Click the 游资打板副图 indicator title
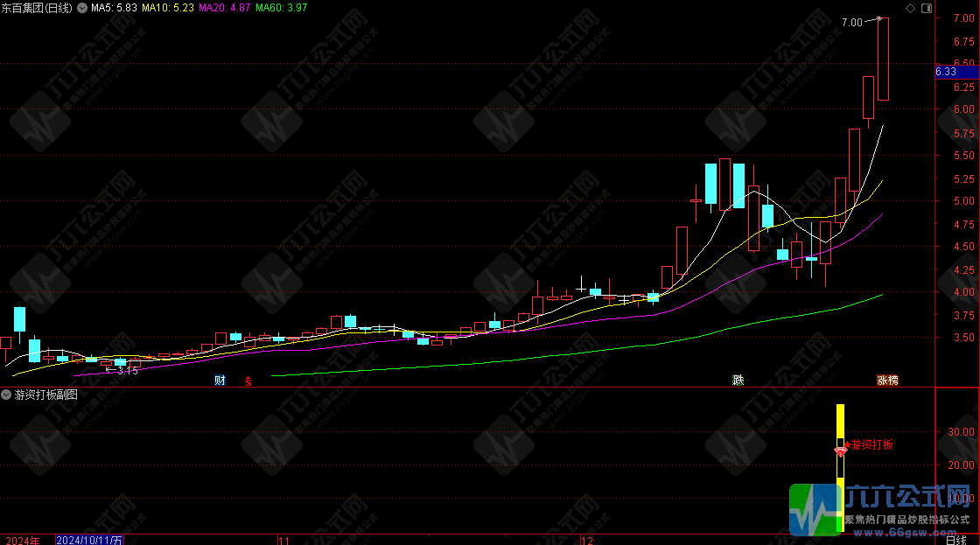The image size is (980, 545). [45, 395]
